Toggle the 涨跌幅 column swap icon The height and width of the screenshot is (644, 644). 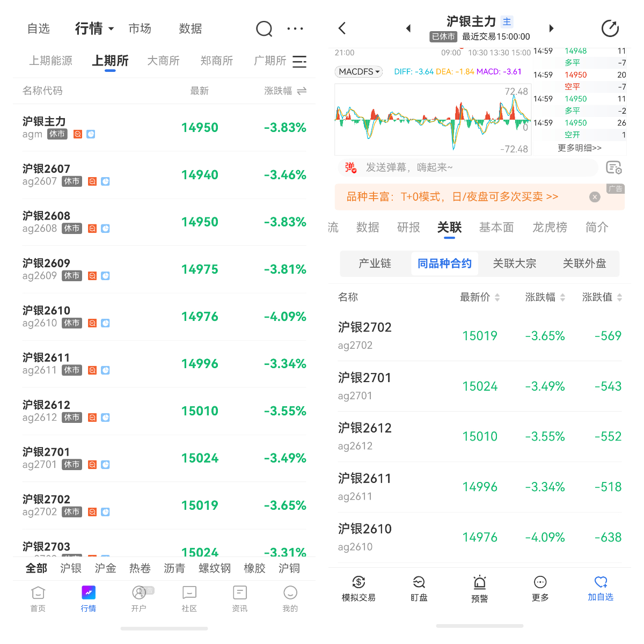[x=302, y=91]
